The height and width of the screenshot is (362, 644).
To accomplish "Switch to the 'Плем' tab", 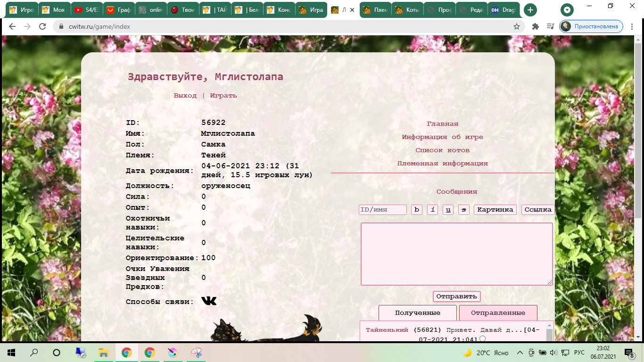I will (x=375, y=10).
